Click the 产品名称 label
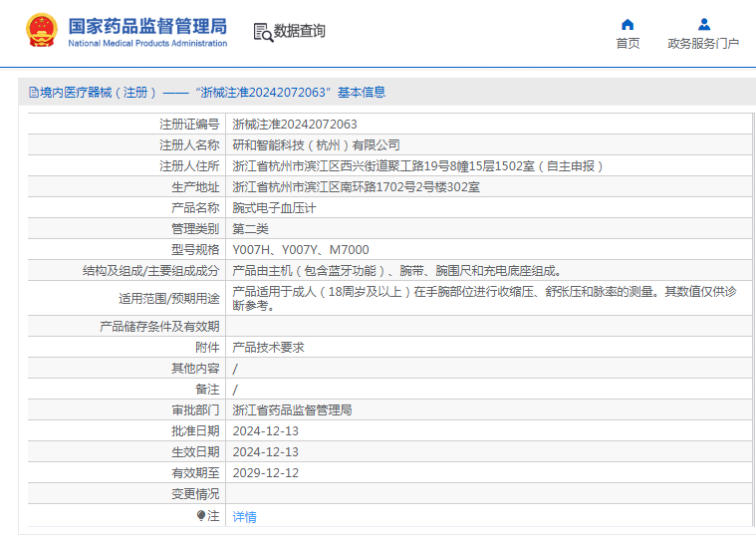 195,208
